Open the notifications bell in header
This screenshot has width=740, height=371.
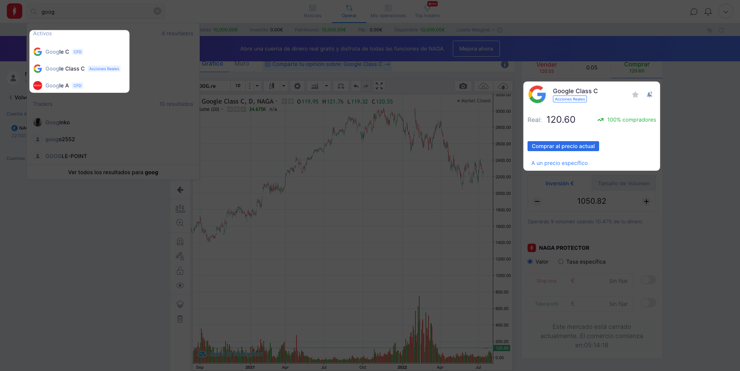708,11
